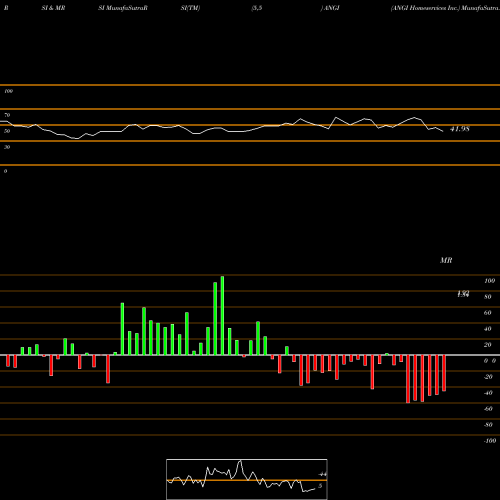Image resolution: width=500 pixels, height=500 pixels.
Task: Click the current RSI value 41.98
Action: pos(460,129)
